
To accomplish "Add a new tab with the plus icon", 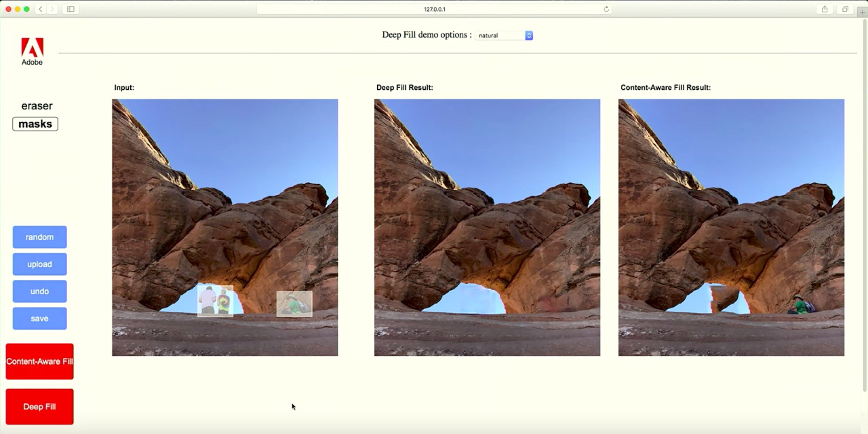I will tap(862, 12).
